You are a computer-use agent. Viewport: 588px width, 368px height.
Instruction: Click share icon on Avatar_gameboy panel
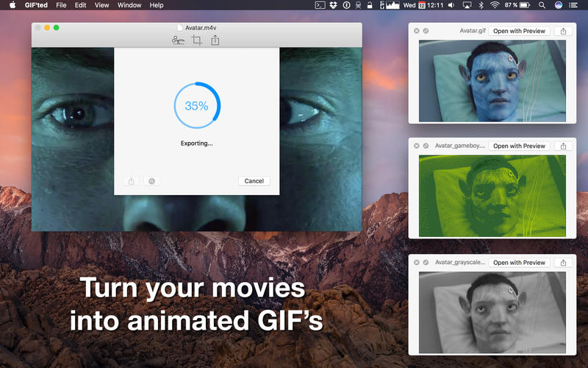564,146
